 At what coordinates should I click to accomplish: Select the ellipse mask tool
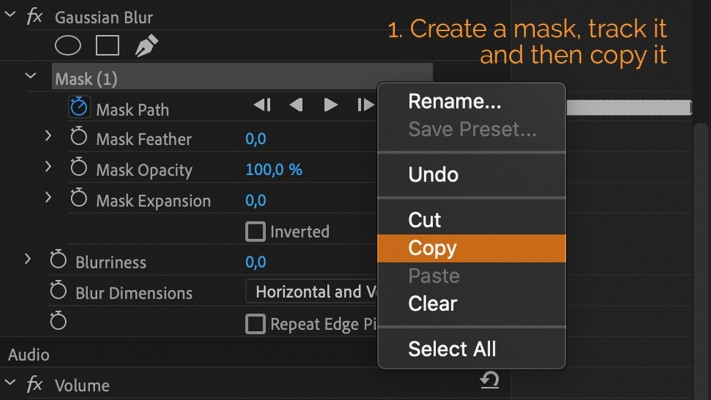click(67, 45)
